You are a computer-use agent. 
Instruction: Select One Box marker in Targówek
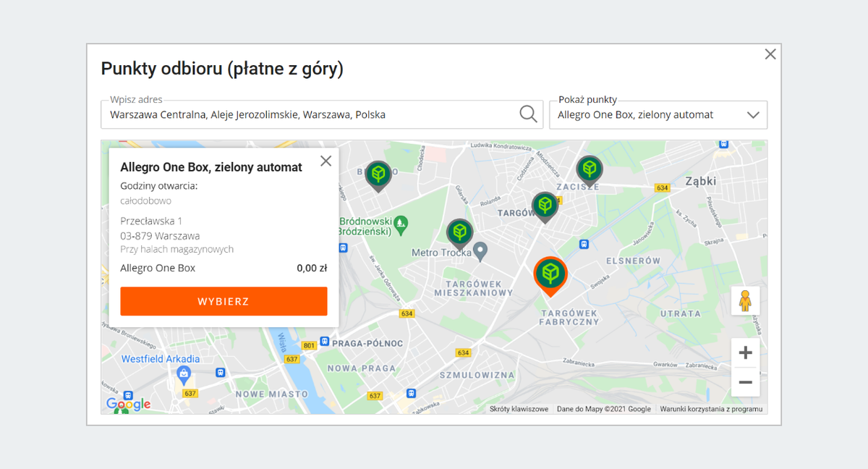[545, 206]
